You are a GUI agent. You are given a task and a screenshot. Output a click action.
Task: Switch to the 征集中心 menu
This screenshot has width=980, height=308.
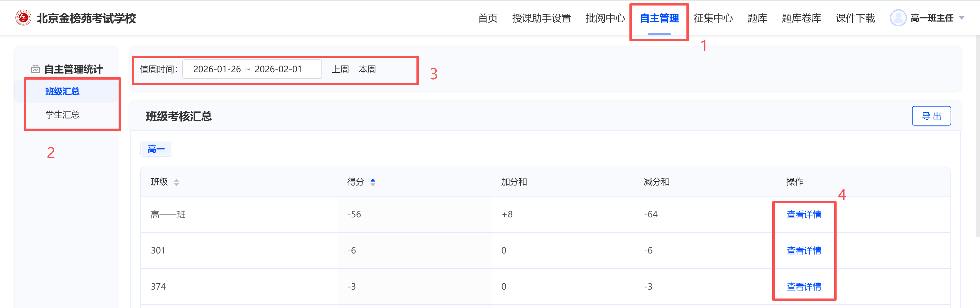pos(713,18)
